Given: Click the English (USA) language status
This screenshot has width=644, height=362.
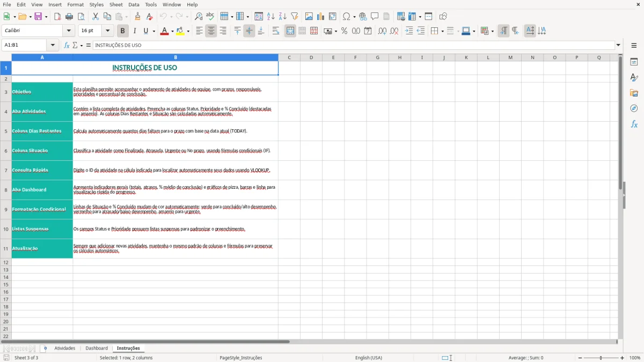Looking at the screenshot, I should (x=369, y=358).
